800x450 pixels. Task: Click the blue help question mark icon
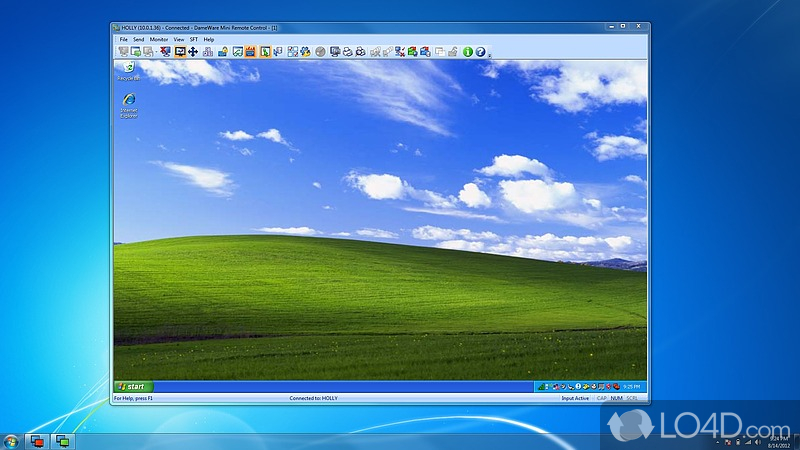[x=480, y=52]
